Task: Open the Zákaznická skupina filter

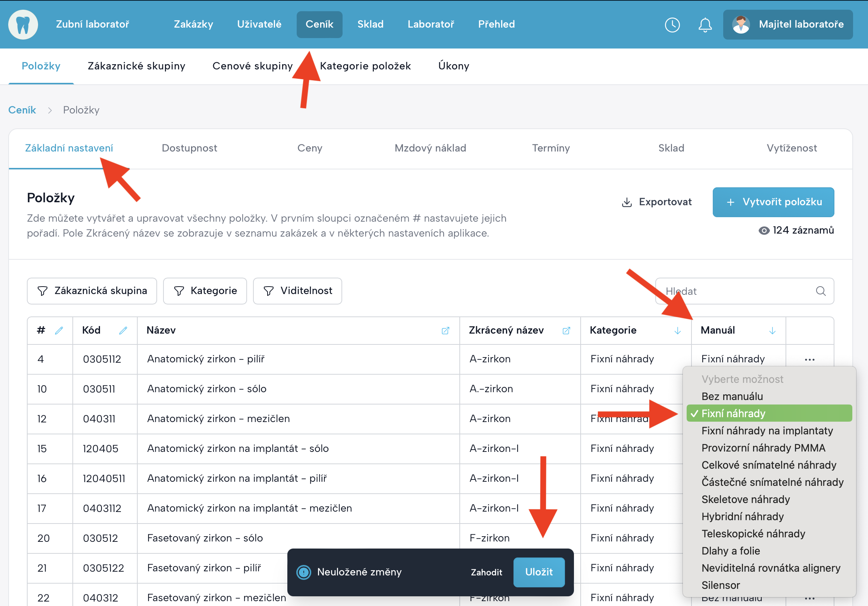Action: point(92,291)
